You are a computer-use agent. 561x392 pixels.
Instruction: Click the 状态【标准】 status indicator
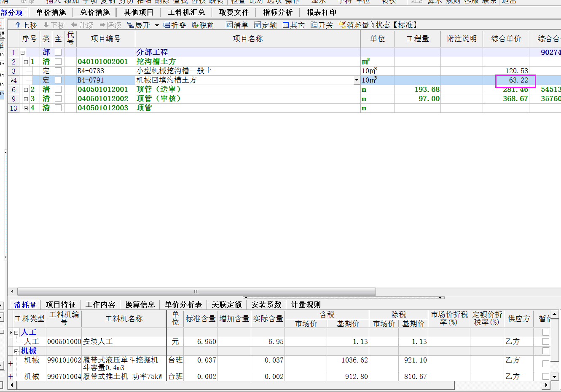tap(396, 25)
